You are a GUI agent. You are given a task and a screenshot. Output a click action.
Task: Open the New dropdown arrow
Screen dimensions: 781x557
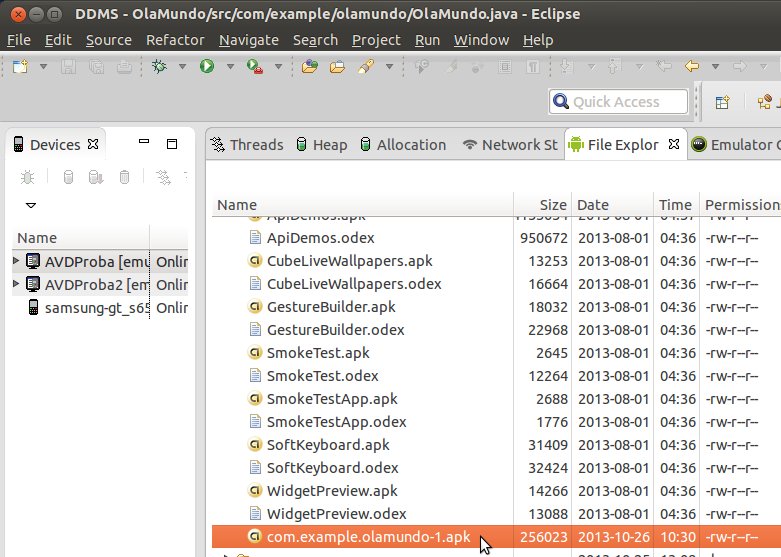(43, 66)
